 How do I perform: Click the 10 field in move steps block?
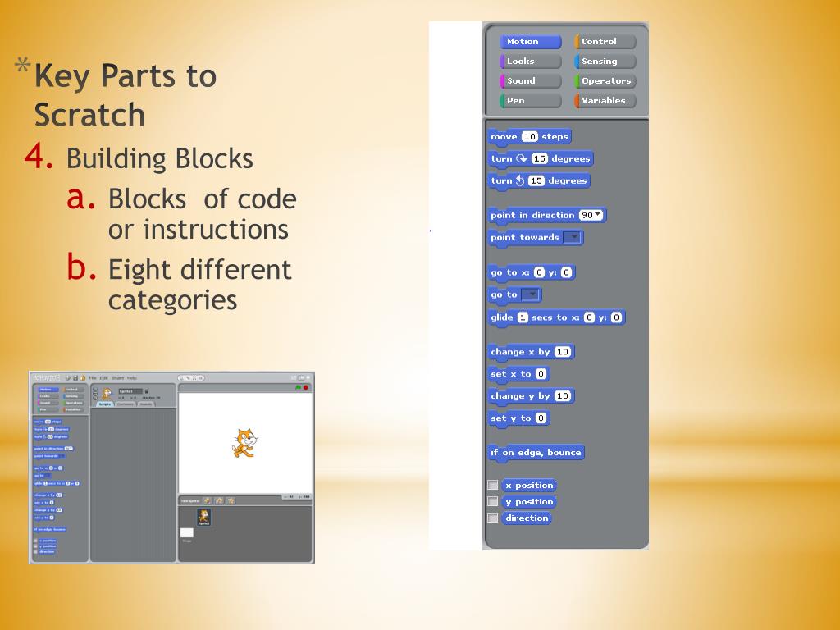530,137
